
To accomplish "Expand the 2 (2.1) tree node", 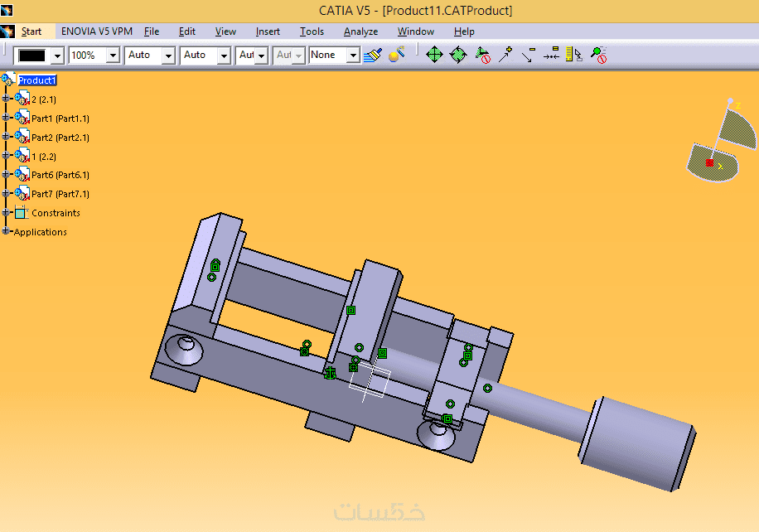I will tap(6, 99).
